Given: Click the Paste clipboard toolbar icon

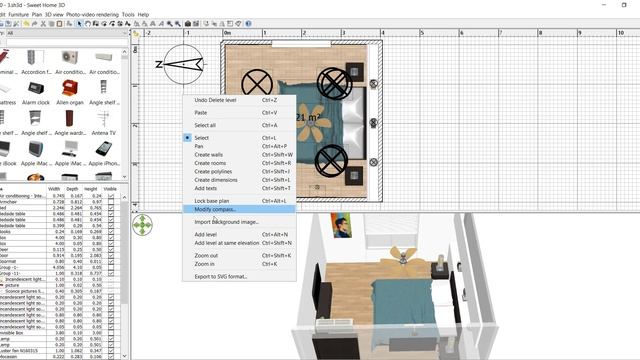Looking at the screenshot, I should (59, 24).
